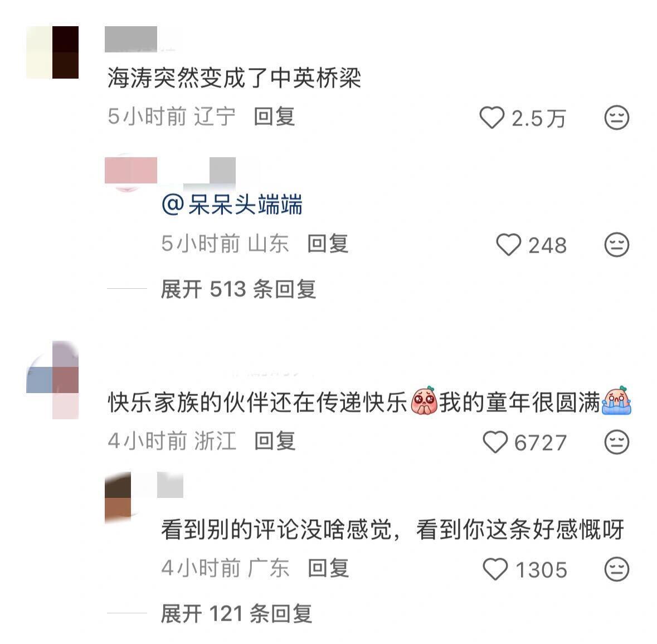Dislike the comment with 2.5万 likes
The image size is (657, 644).
[x=616, y=118]
